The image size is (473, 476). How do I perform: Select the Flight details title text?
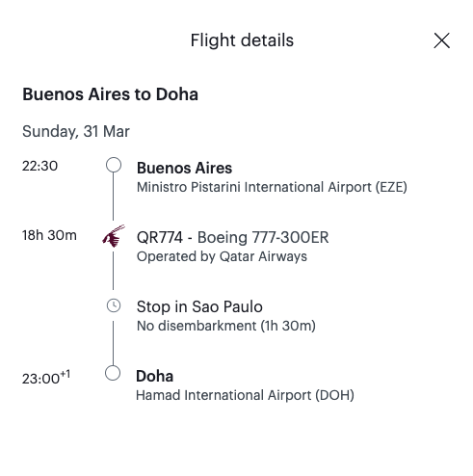click(x=242, y=40)
